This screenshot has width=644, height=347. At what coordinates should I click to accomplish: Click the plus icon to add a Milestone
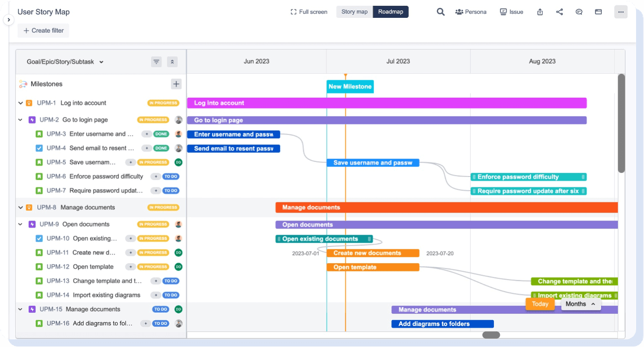click(176, 84)
